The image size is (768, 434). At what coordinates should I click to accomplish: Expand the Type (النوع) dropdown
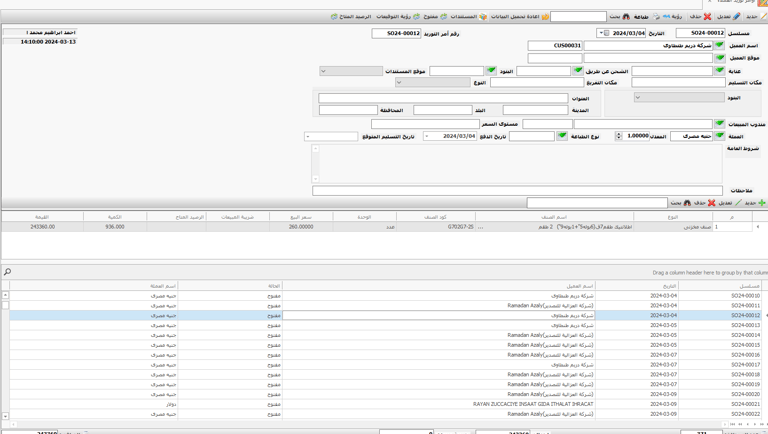pyautogui.click(x=399, y=82)
